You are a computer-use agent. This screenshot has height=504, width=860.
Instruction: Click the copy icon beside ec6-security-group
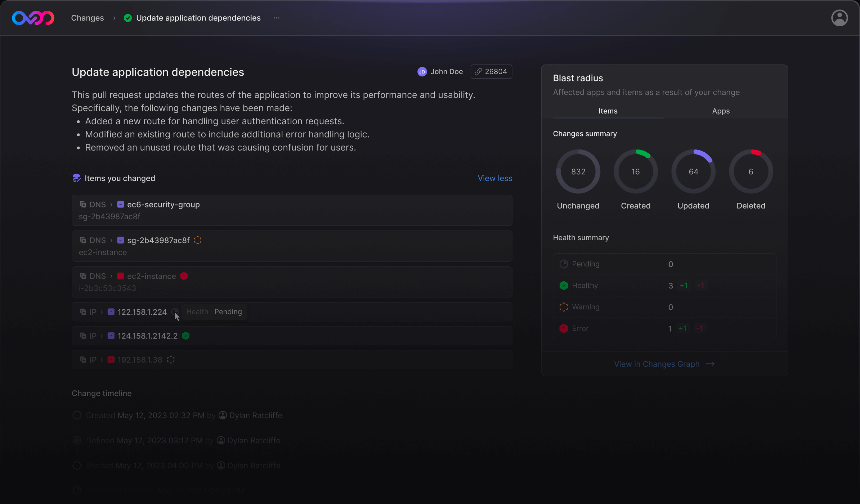[x=83, y=204]
